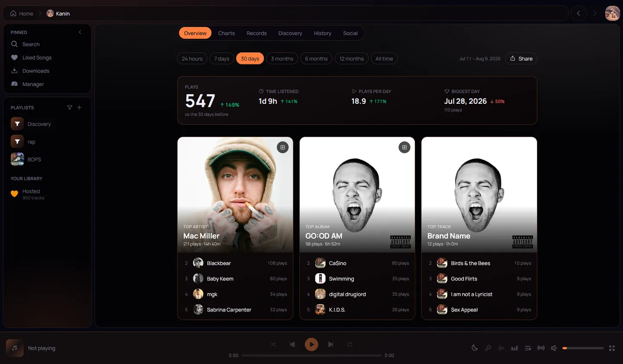This screenshot has width=623, height=364.
Task: Open album K.I.D.S. row
Action: [357, 310]
